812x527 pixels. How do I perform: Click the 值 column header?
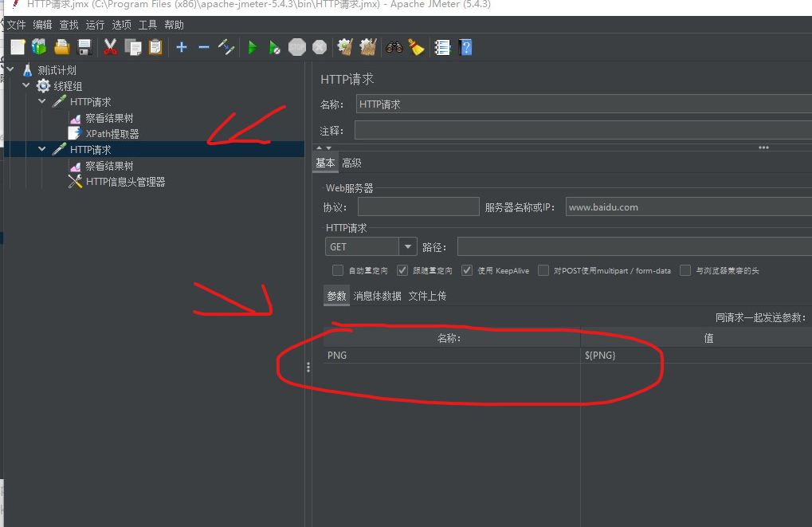point(696,338)
